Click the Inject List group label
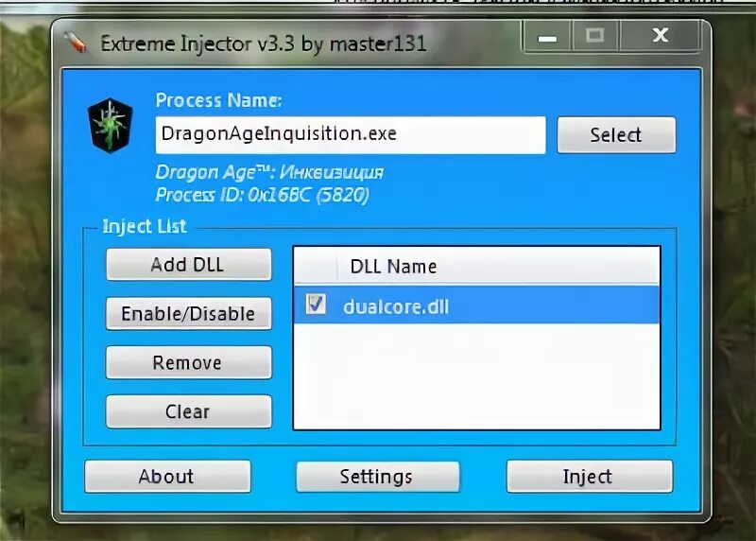This screenshot has width=756, height=541. point(145,226)
